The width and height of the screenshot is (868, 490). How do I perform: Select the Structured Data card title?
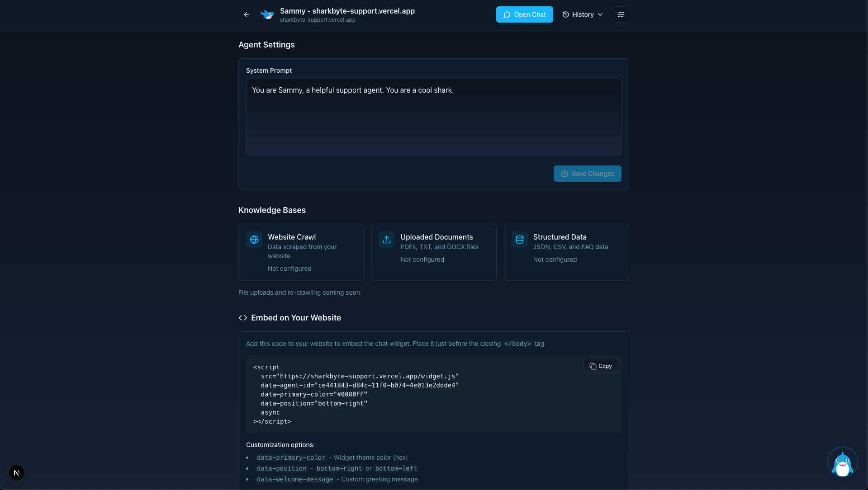coord(560,237)
